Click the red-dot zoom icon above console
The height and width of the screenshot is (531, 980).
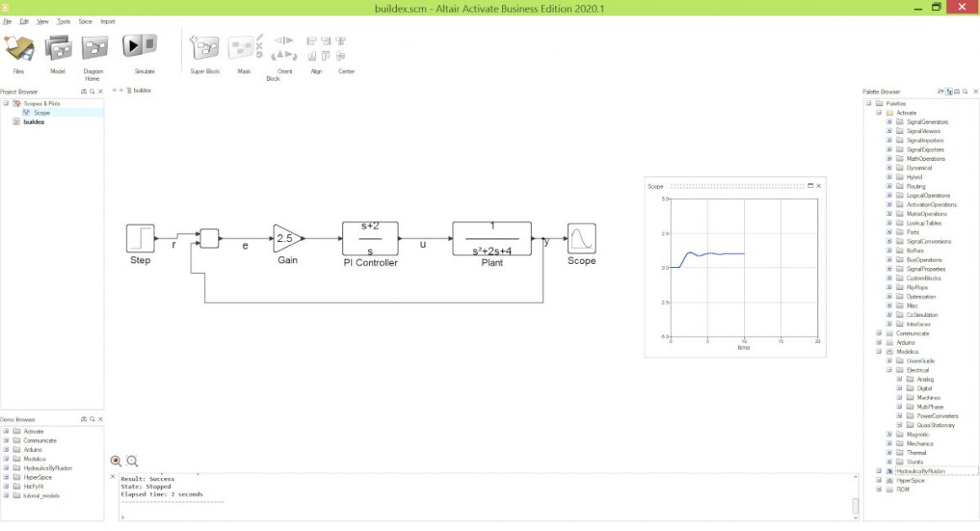(x=116, y=461)
